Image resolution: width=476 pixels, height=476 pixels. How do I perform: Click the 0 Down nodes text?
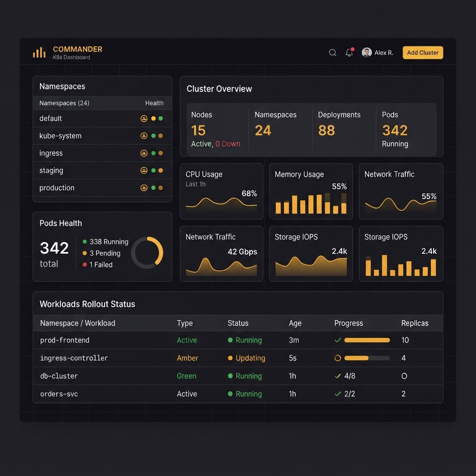[x=228, y=144]
